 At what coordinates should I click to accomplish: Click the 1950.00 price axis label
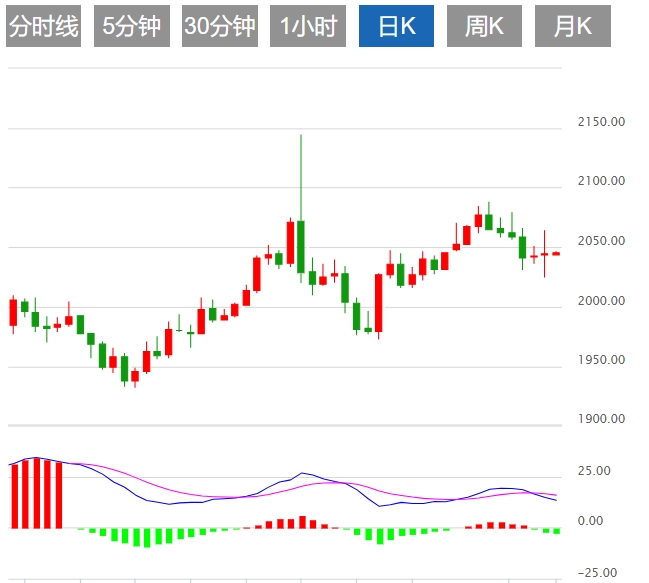tap(601, 360)
